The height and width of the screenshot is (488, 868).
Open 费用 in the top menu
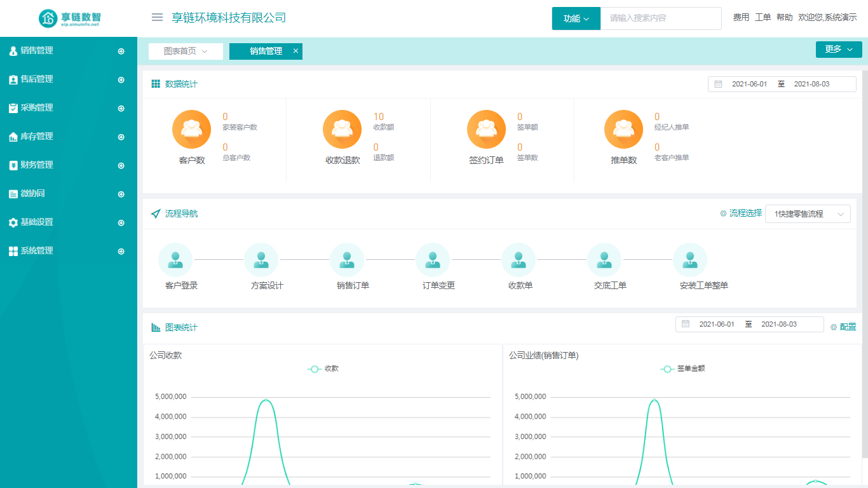click(x=741, y=18)
